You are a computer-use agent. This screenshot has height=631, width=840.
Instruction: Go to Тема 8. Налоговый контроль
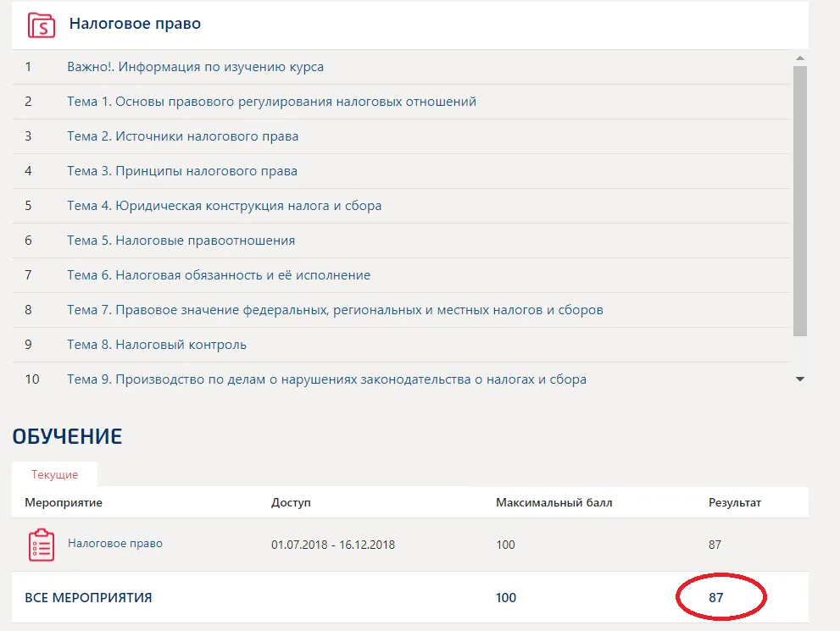click(x=157, y=345)
